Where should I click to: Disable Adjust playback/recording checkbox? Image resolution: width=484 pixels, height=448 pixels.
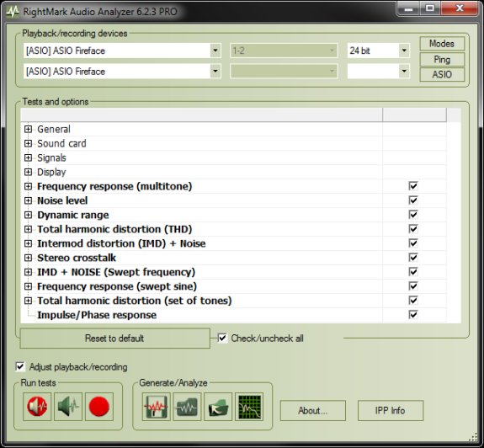20,367
